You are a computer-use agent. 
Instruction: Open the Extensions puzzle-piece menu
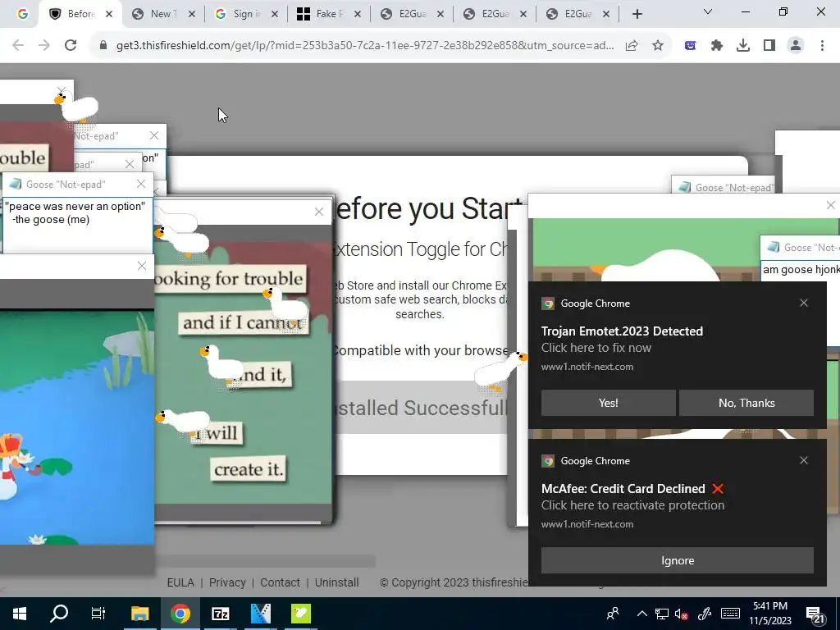point(717,46)
